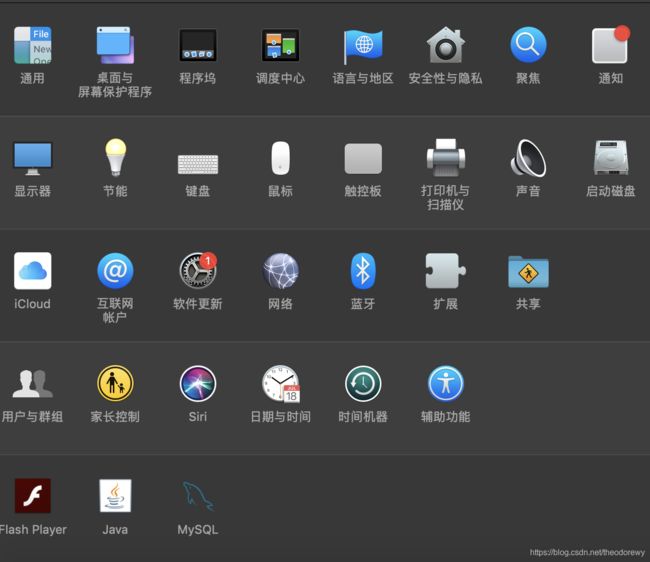Open 安全性与隐私 house icon
This screenshot has height=562, width=650.
(446, 45)
